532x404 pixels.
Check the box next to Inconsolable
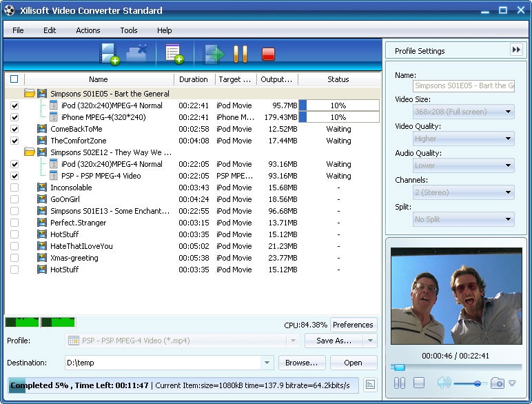14,188
